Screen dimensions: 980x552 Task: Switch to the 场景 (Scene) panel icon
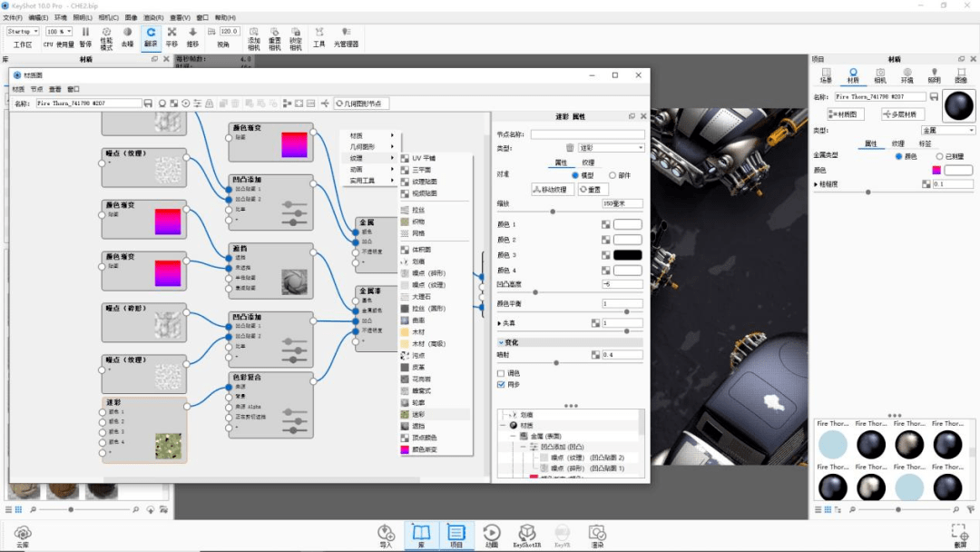[x=827, y=74]
